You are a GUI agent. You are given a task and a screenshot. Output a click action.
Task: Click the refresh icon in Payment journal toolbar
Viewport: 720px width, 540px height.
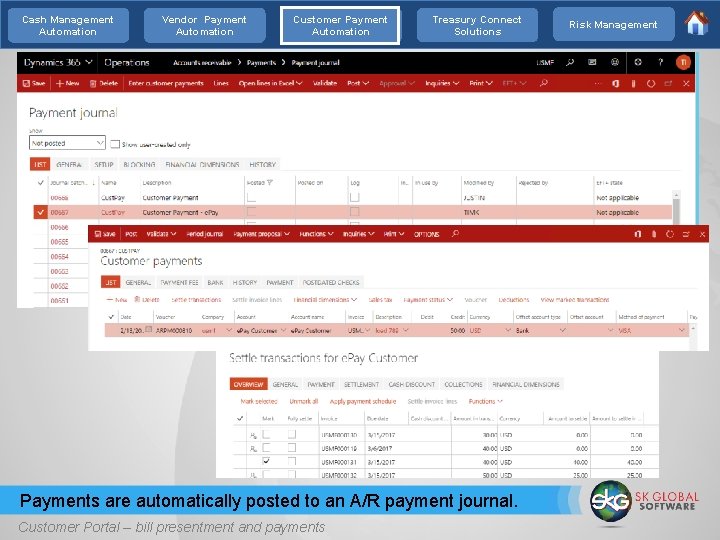(x=651, y=84)
